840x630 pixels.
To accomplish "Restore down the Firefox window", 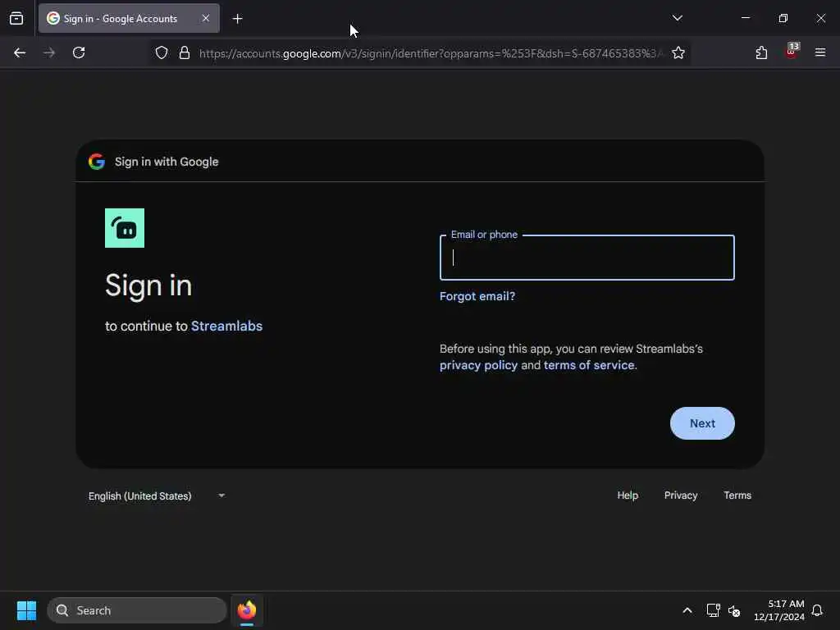I will pos(783,18).
